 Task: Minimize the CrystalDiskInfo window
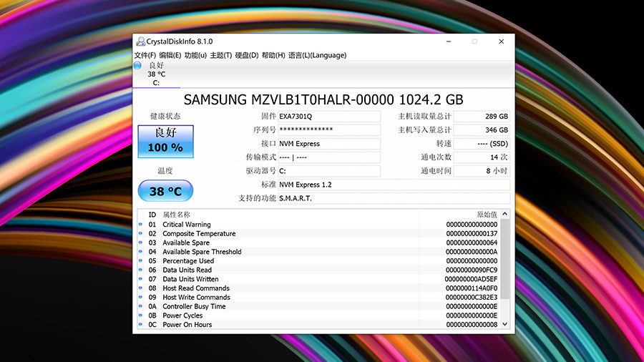click(x=449, y=41)
